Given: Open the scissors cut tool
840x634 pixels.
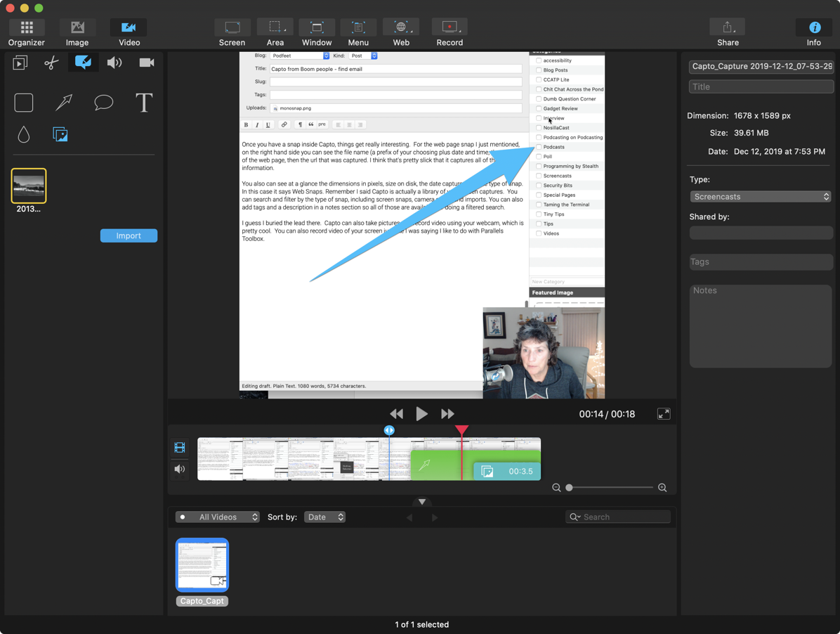Looking at the screenshot, I should [51, 63].
